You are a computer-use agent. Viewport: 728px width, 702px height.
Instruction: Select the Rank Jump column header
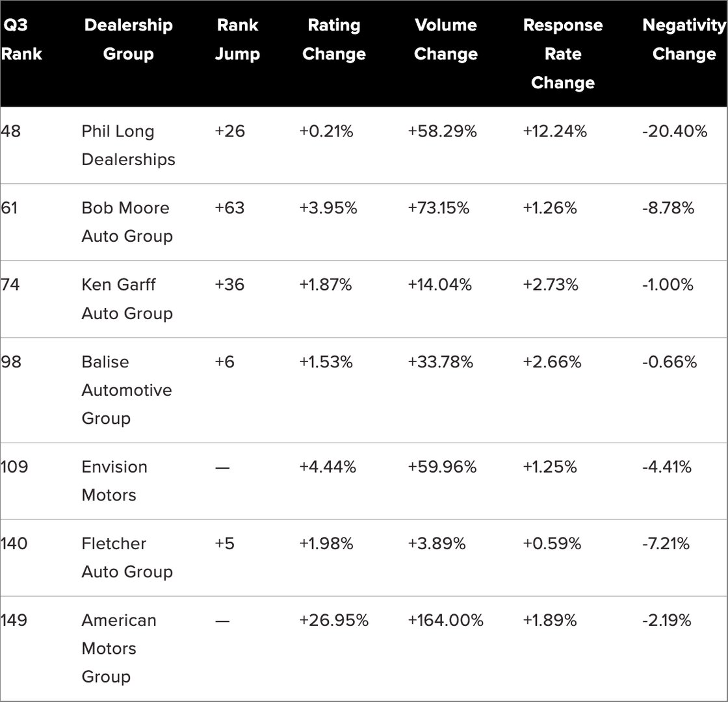point(237,40)
